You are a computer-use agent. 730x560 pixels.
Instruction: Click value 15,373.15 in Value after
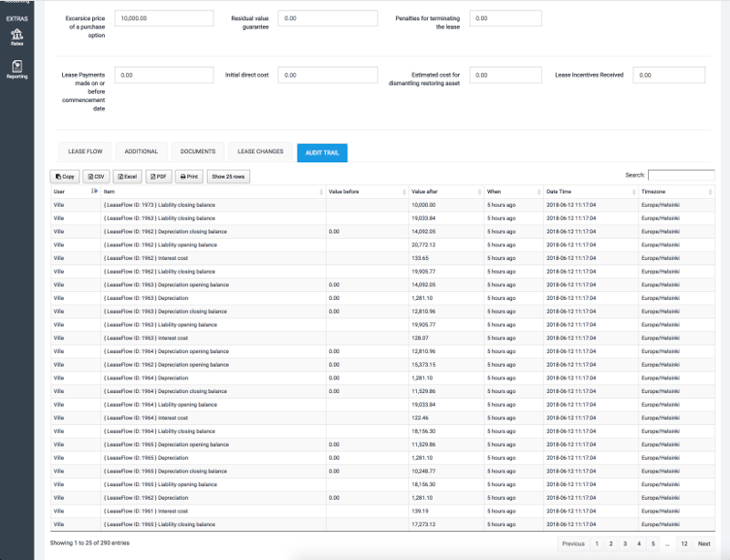click(x=423, y=365)
